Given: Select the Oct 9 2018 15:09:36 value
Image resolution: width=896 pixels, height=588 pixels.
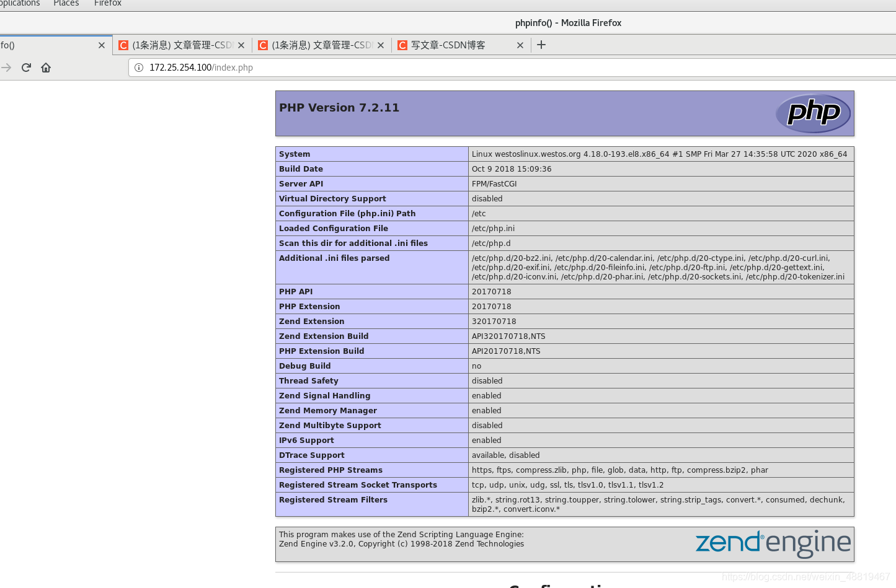Looking at the screenshot, I should pos(512,169).
